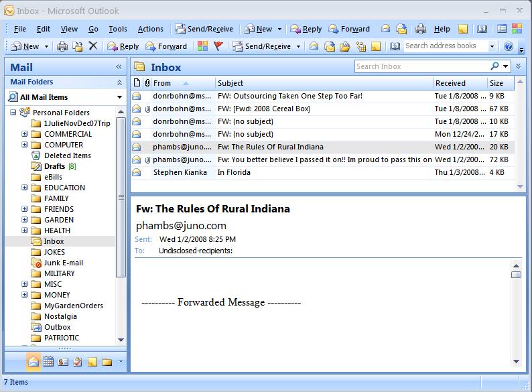The image size is (532, 392).
Task: Open the Actions menu
Action: pos(150,29)
